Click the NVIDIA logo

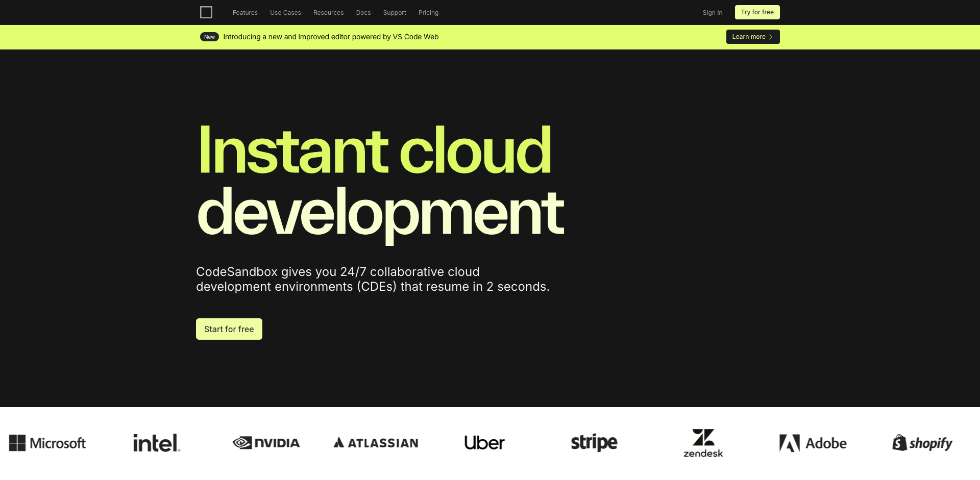266,443
